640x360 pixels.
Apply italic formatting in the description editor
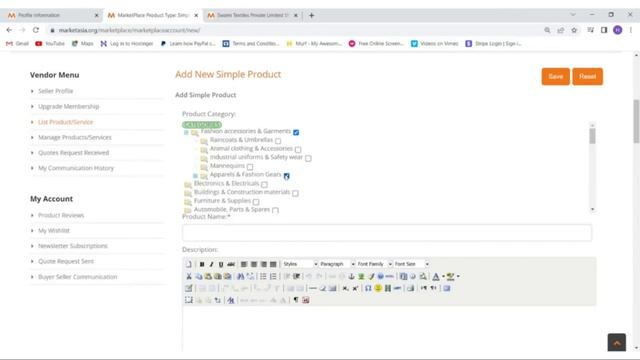click(x=211, y=264)
